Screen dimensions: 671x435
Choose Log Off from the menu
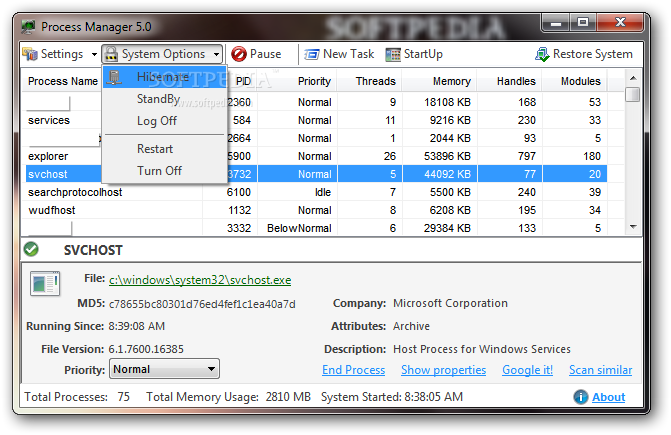pyautogui.click(x=164, y=121)
